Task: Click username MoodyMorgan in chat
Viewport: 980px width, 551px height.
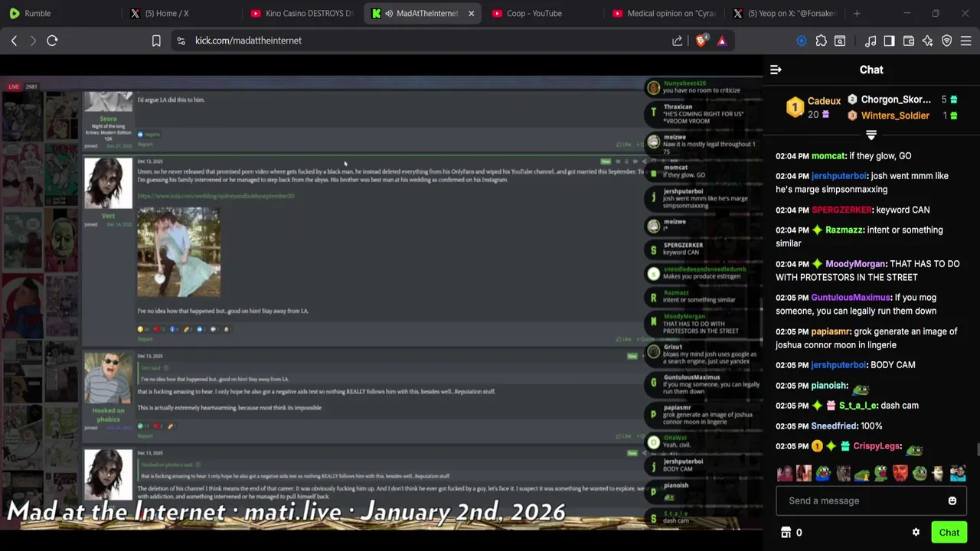Action: point(855,264)
